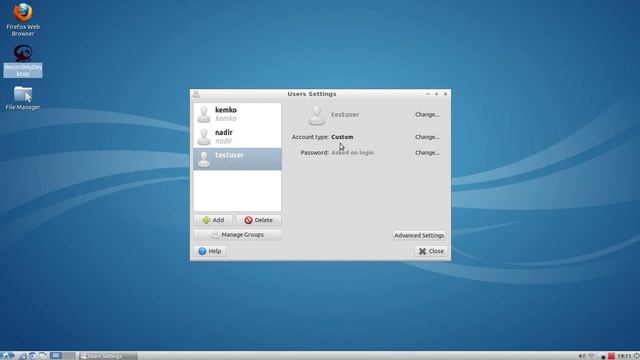Screen dimensions: 640x360
Task: Select the RecordMyDesktop desktop icon
Action: [23, 61]
